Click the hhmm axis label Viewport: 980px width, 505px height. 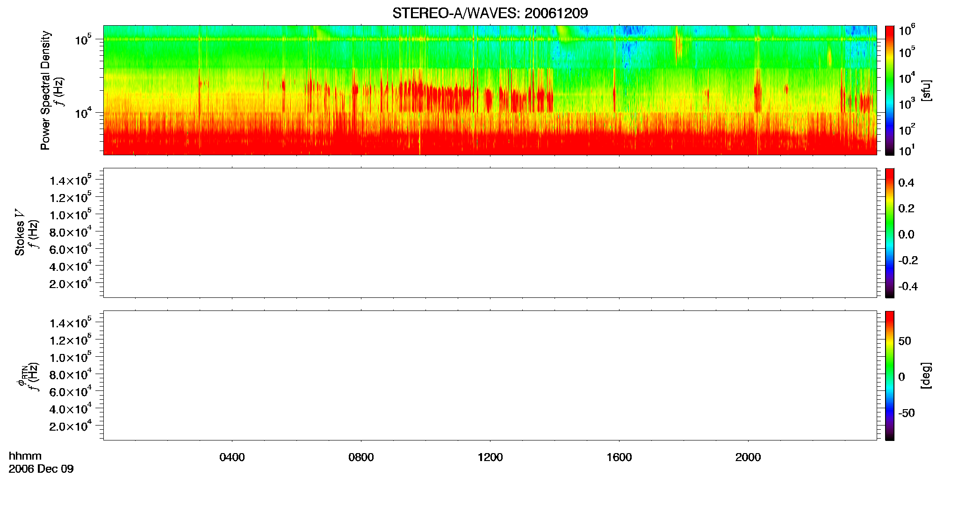[x=25, y=456]
